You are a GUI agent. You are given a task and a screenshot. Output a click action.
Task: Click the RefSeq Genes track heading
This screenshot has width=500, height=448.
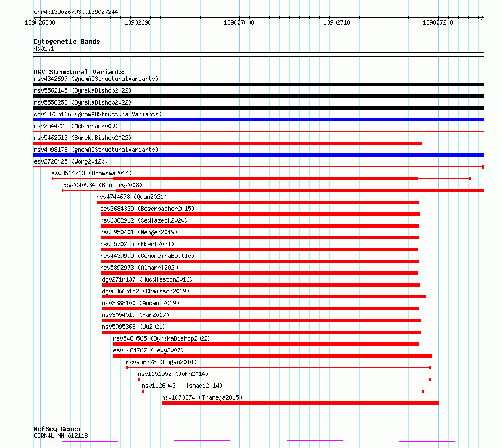(57, 429)
